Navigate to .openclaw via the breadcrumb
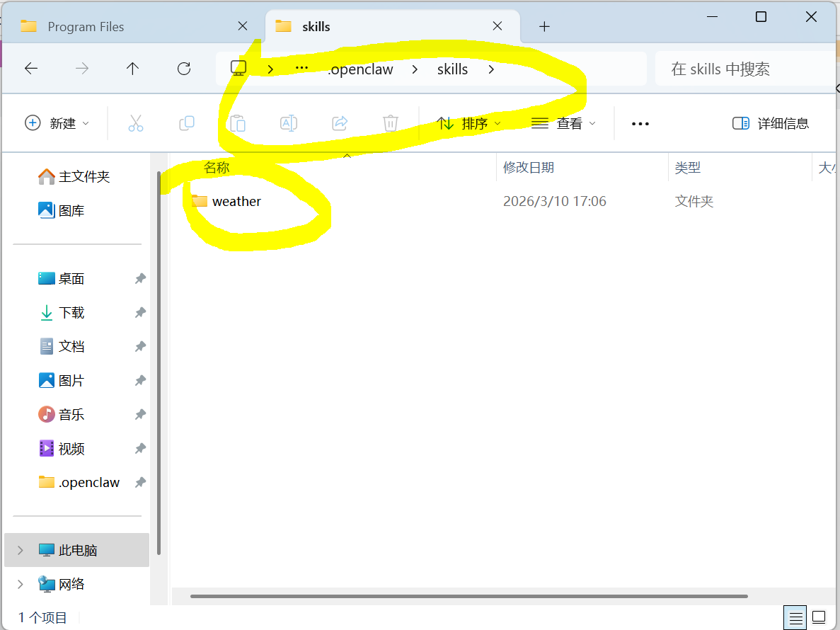 click(360, 69)
